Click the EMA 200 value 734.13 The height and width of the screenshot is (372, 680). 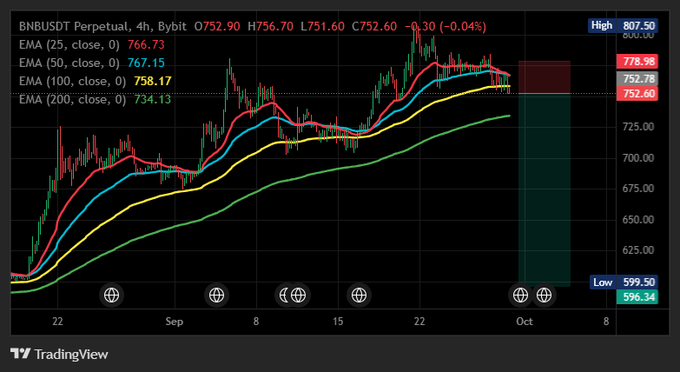click(x=153, y=100)
